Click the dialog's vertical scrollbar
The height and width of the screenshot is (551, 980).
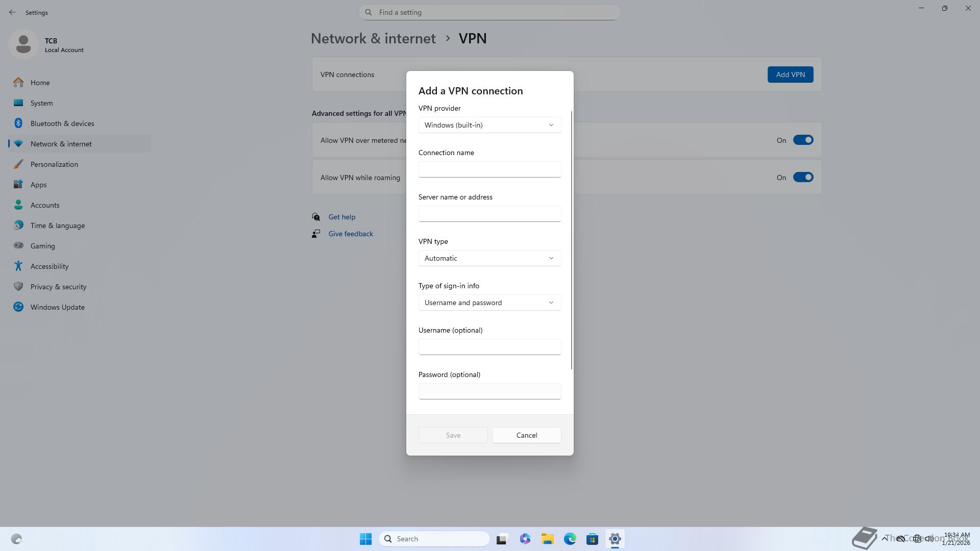[571, 240]
